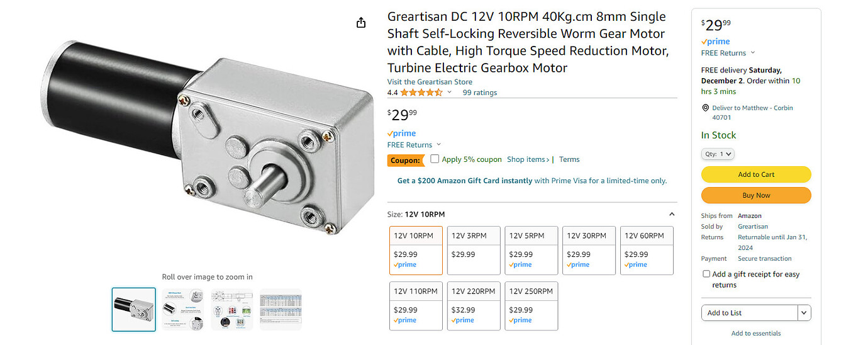Enable the gift receipt checkbox

coord(706,274)
